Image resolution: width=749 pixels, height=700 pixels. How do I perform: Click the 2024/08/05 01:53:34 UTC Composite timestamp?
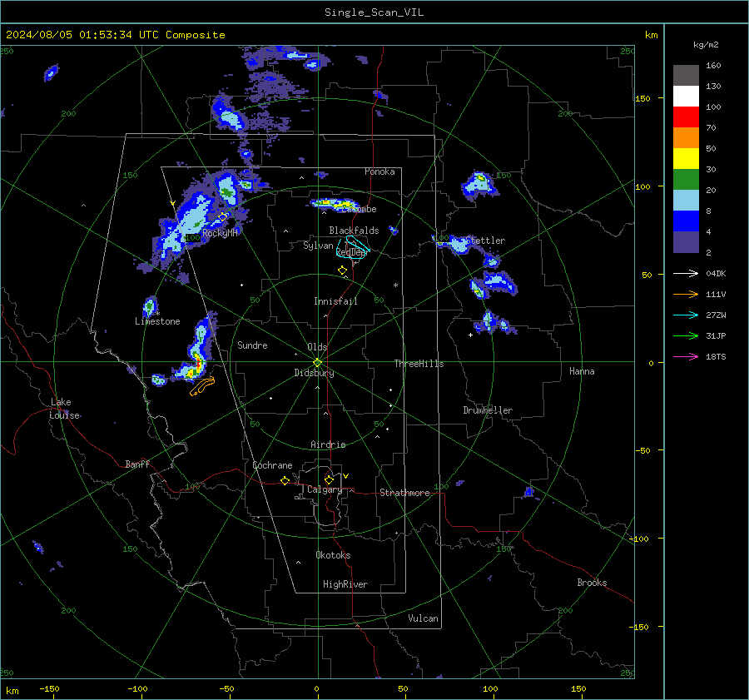115,35
